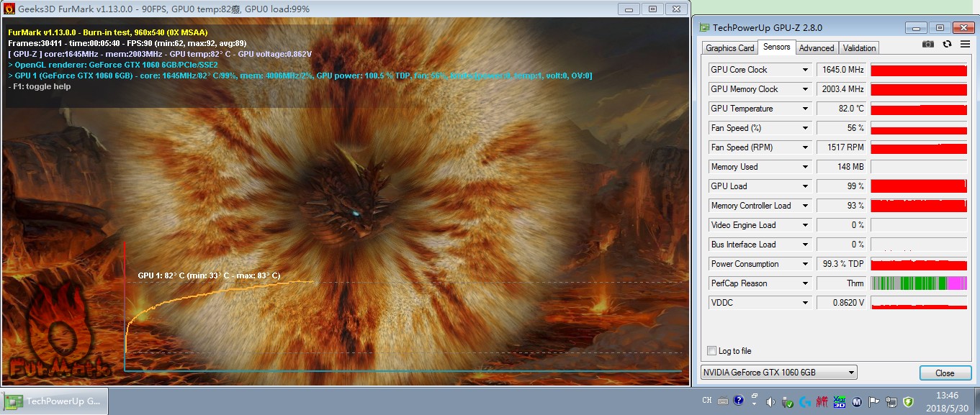Click the keyboard icon in system tray

click(721, 401)
